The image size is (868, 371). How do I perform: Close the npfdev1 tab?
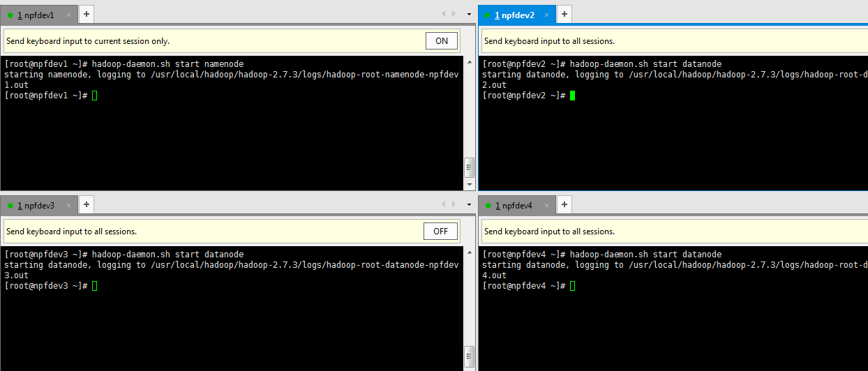pos(68,15)
